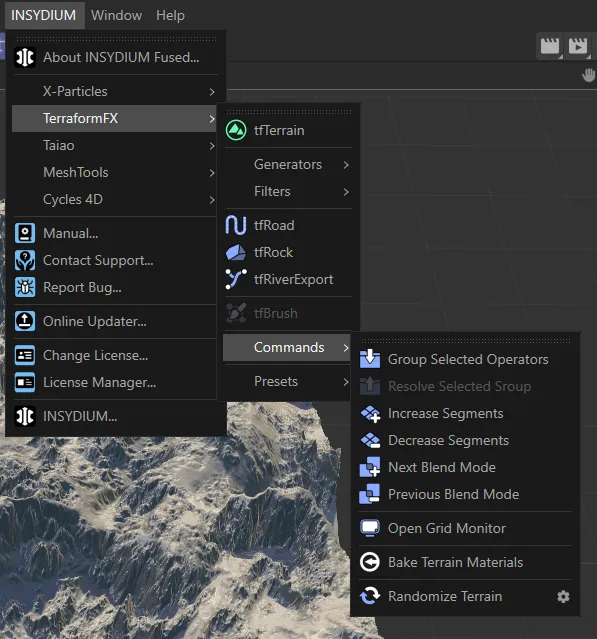Click the Manual book icon
The height and width of the screenshot is (639, 597).
(25, 233)
